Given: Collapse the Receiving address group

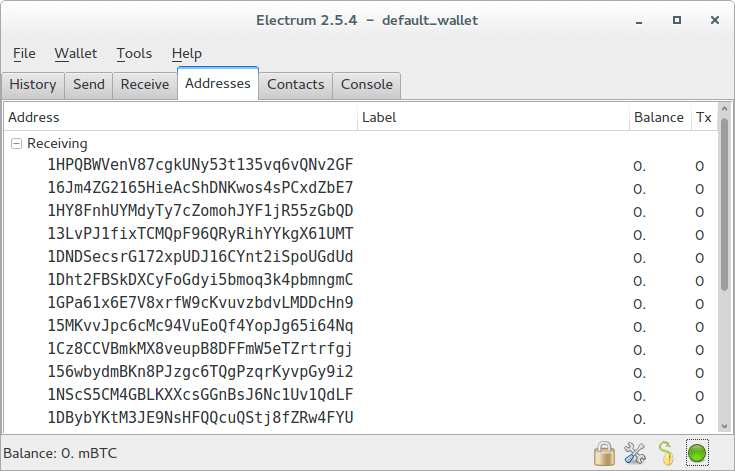Looking at the screenshot, I should coord(16,144).
